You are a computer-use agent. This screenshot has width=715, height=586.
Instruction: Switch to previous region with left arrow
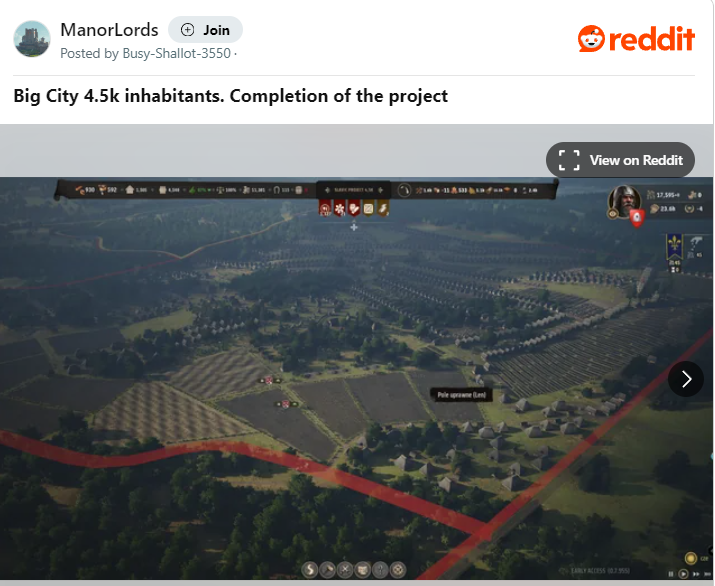(x=327, y=190)
